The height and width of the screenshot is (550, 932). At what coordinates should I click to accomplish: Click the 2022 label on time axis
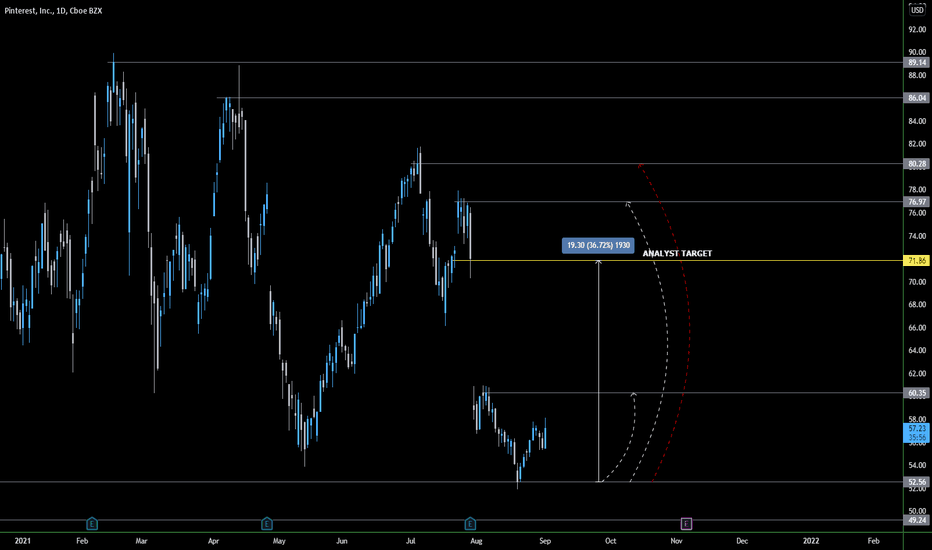tap(811, 541)
